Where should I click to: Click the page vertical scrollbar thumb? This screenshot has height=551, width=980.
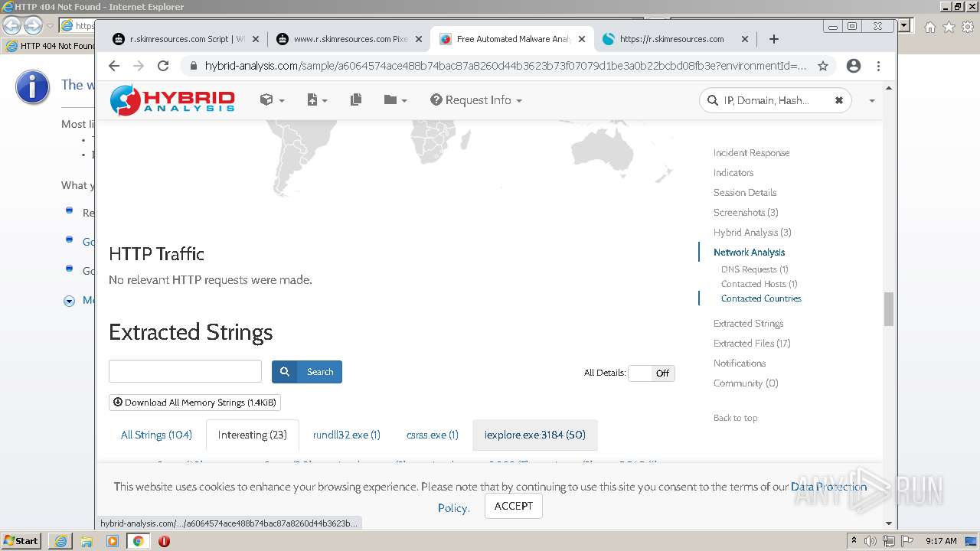pos(889,309)
